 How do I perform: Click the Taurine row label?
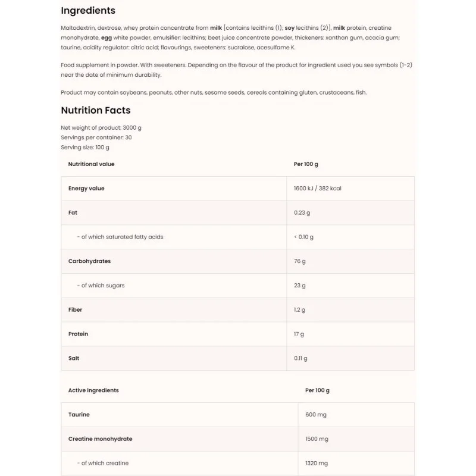[79, 415]
